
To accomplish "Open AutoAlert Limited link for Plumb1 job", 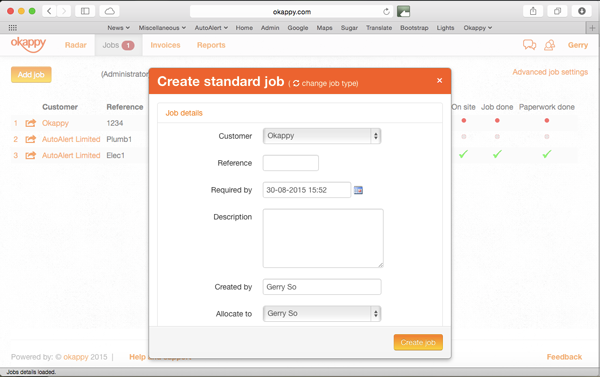I will [71, 139].
